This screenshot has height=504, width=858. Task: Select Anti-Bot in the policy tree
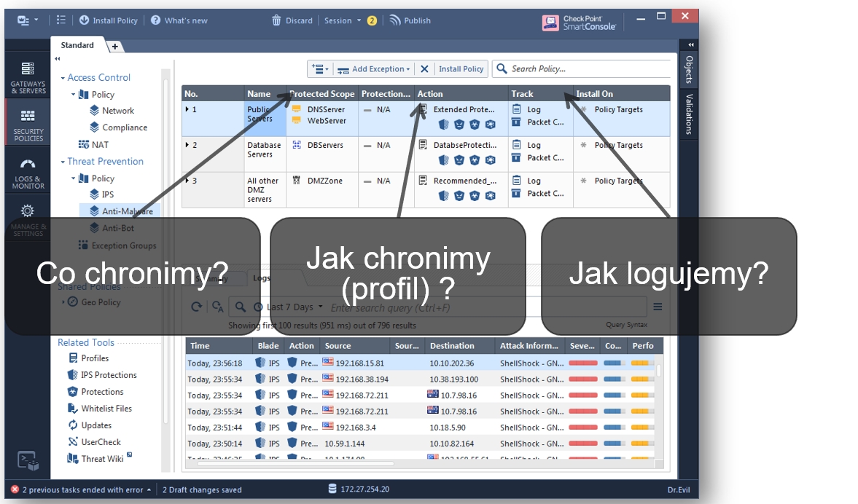click(x=117, y=228)
